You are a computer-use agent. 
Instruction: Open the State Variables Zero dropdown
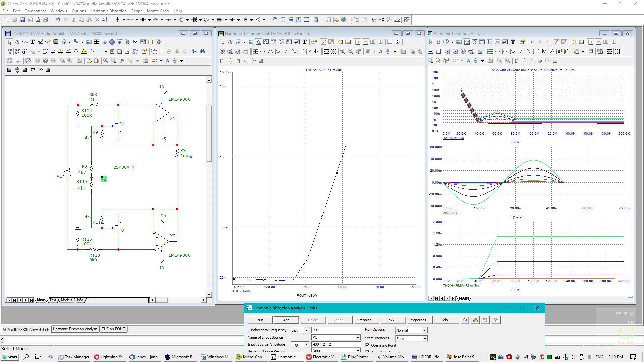(425, 339)
